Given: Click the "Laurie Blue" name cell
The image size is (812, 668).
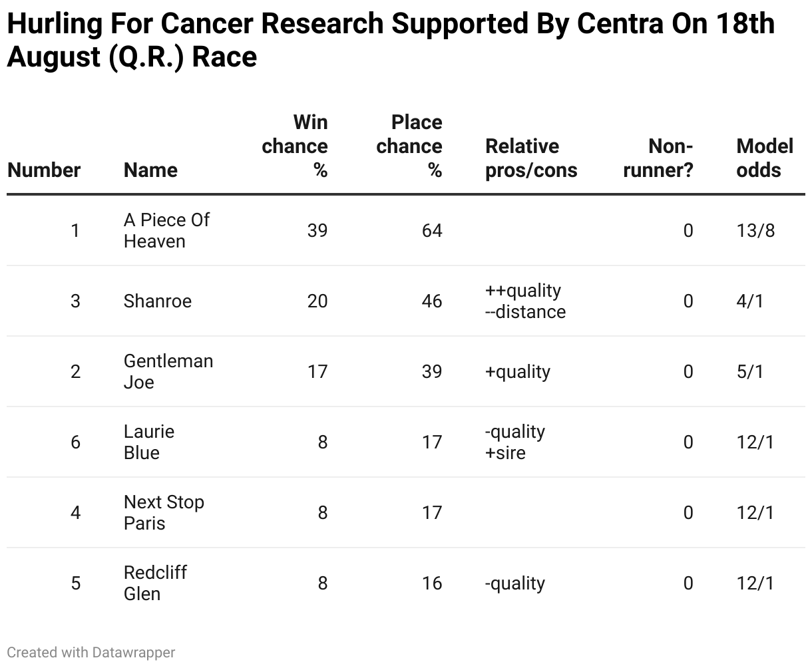Looking at the screenshot, I should point(149,442).
